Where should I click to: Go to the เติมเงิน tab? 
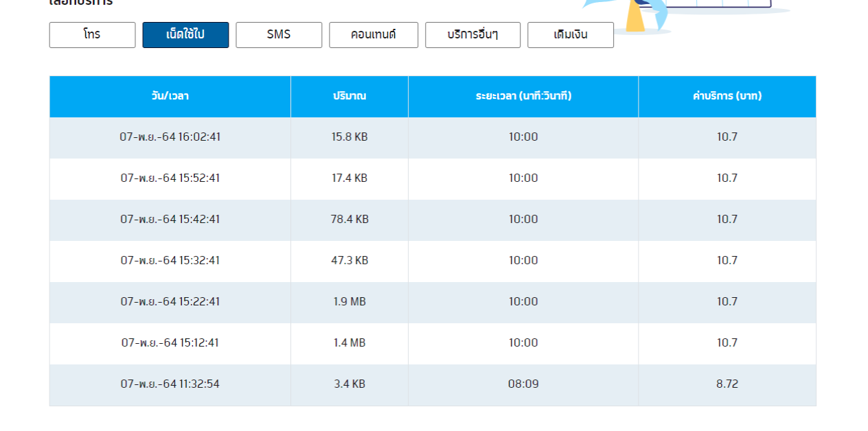pos(570,35)
